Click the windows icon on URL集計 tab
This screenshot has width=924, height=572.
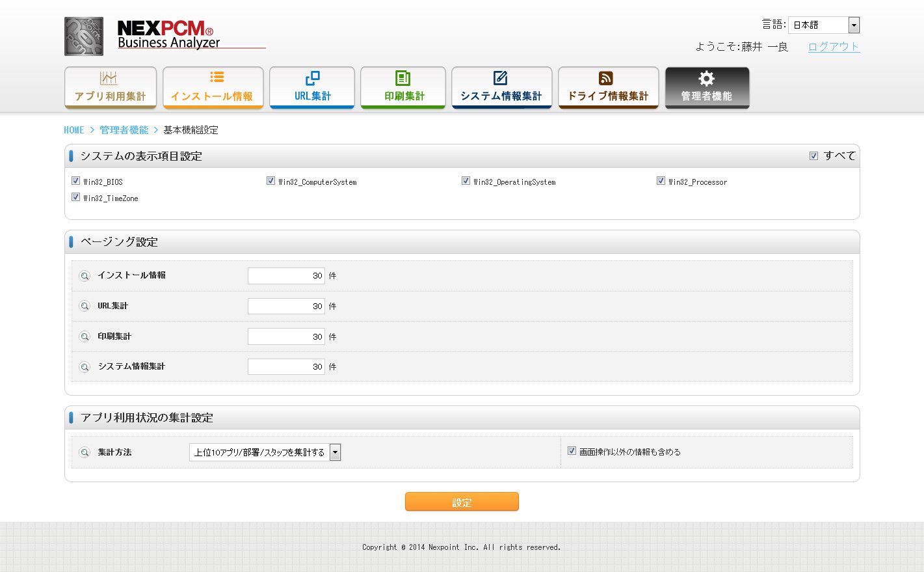tap(313, 78)
